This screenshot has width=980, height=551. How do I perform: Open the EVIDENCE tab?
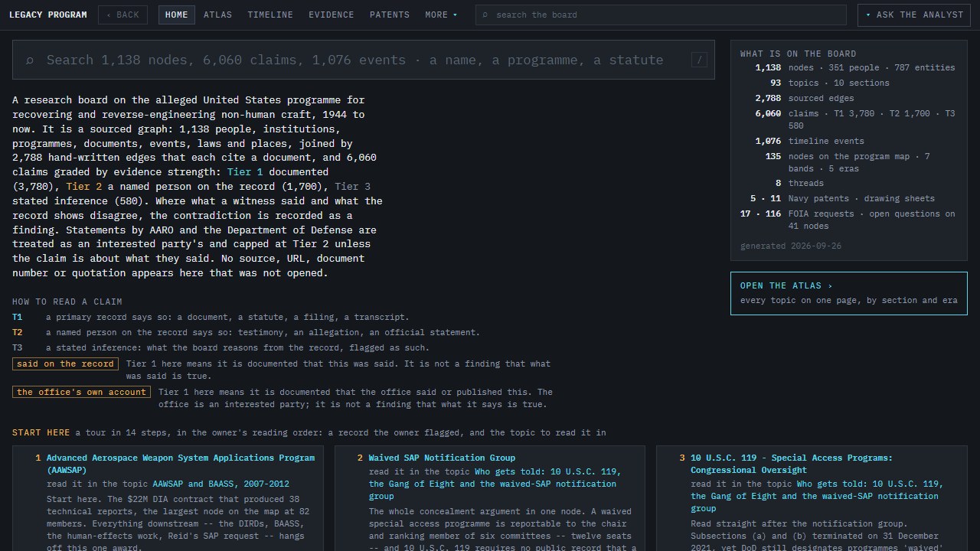point(331,15)
